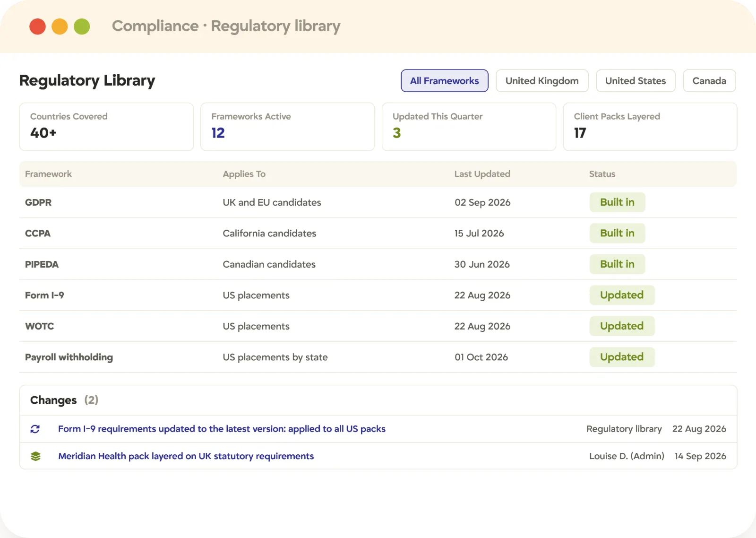The image size is (756, 538).
Task: Show only Canada frameworks
Action: pos(709,81)
